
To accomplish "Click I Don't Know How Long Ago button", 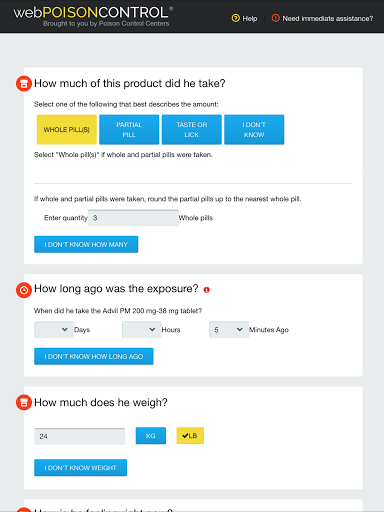I will coord(94,356).
